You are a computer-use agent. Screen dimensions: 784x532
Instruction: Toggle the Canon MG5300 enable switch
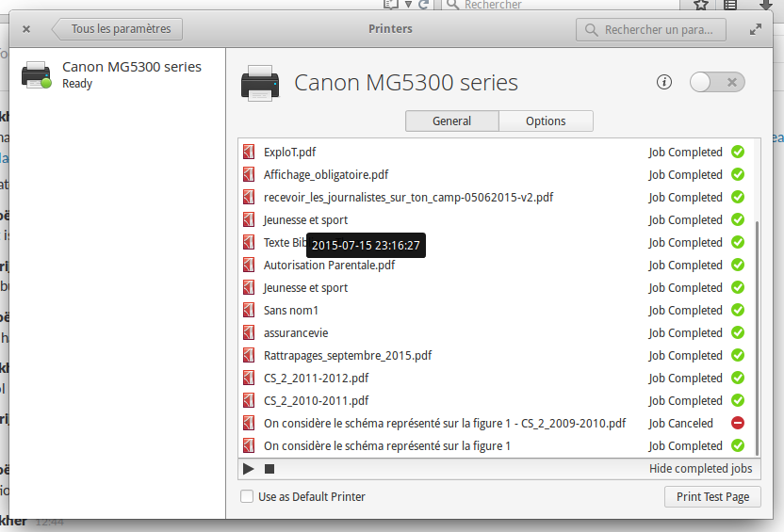717,82
